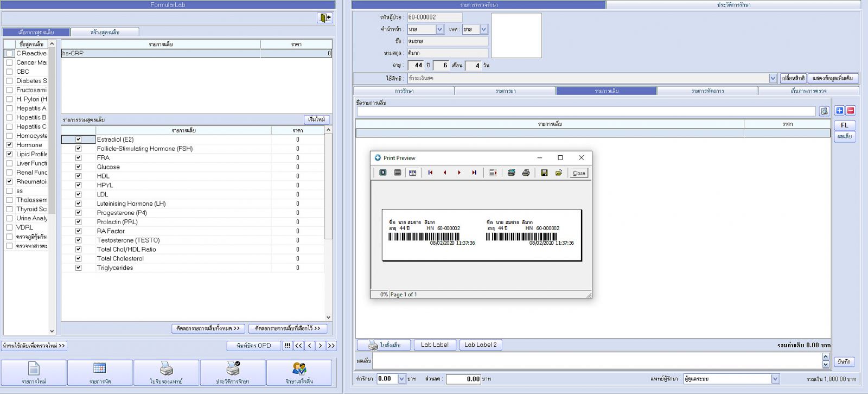Click the ประวัติการรักษา printer icon button
Screen dimensions: 868x394
(x=233, y=373)
